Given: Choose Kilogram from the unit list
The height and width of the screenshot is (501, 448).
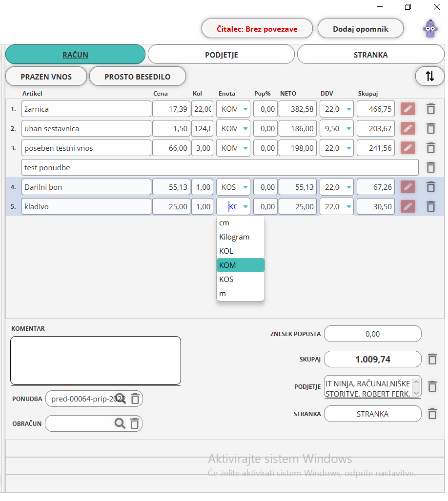Looking at the screenshot, I should click(240, 237).
